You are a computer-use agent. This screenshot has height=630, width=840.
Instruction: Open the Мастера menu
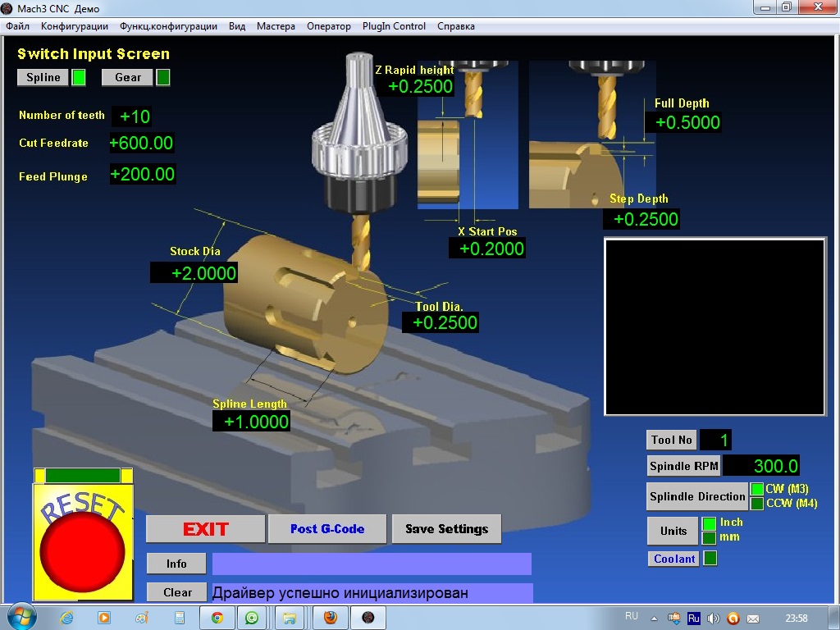(276, 26)
